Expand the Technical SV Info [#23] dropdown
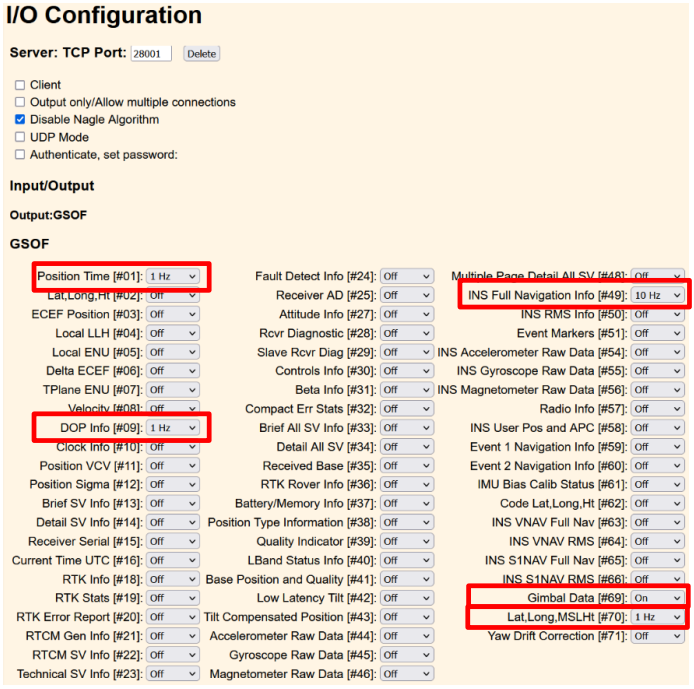The height and width of the screenshot is (689, 694). click(x=173, y=674)
